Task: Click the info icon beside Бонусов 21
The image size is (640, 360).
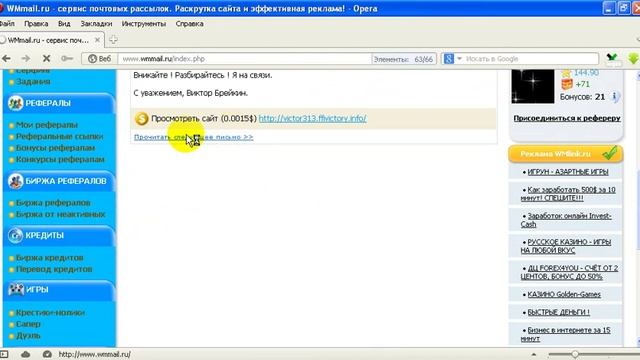Action: click(x=614, y=97)
